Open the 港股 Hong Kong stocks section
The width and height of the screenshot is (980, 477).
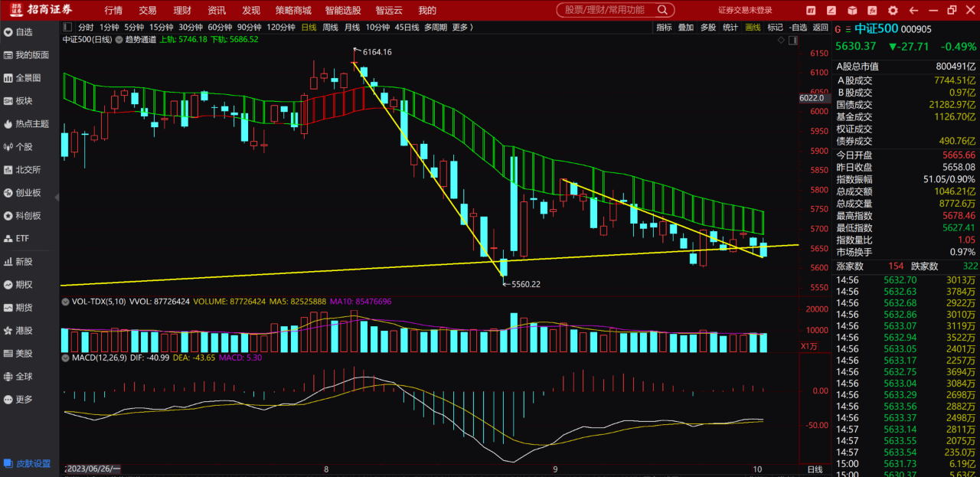(x=23, y=331)
